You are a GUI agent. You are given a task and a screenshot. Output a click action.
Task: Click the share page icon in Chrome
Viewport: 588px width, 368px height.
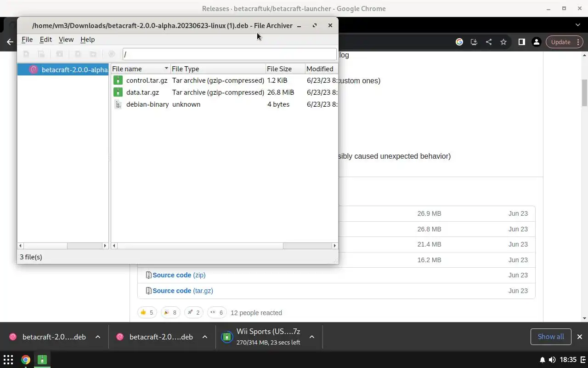489,42
